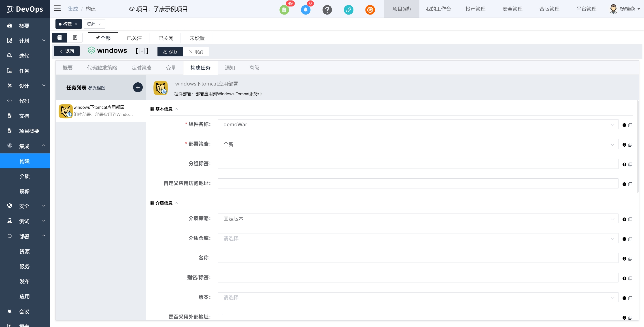Screen dimensions: 644x327
Task: Toggle the hamburger sidebar menu icon
Action: click(57, 8)
